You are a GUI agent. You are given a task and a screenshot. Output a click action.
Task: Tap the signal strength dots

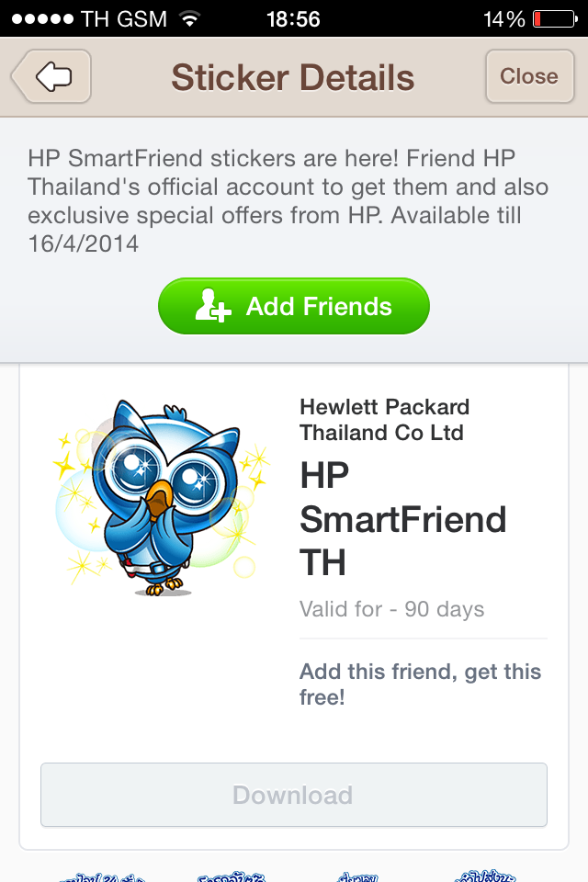point(39,17)
